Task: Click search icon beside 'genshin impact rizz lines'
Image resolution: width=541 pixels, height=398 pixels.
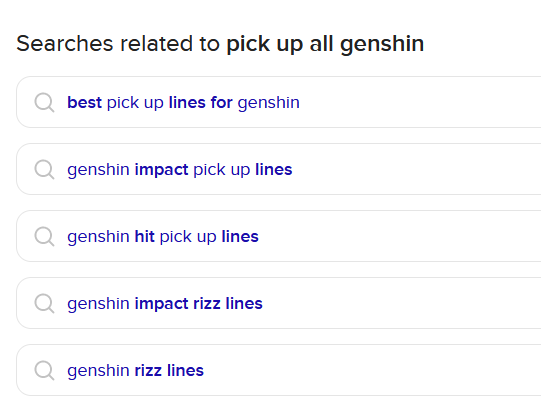Action: click(x=45, y=303)
